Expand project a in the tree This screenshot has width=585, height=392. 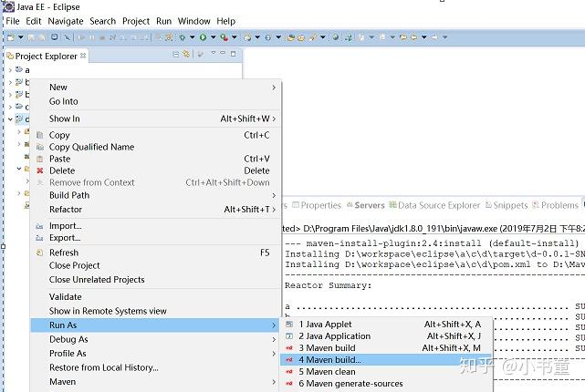click(10, 69)
